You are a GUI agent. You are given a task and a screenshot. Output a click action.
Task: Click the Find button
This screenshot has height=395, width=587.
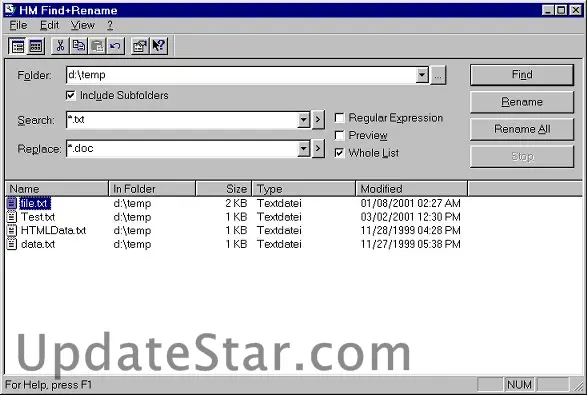tap(522, 75)
